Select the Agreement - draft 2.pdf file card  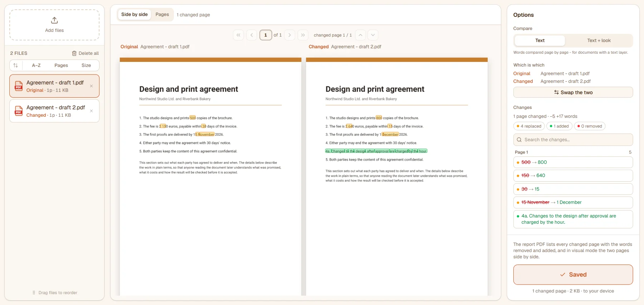coord(54,111)
